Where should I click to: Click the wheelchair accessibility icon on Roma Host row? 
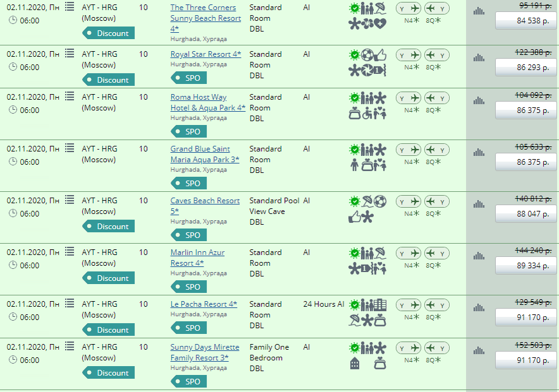pyautogui.click(x=367, y=114)
